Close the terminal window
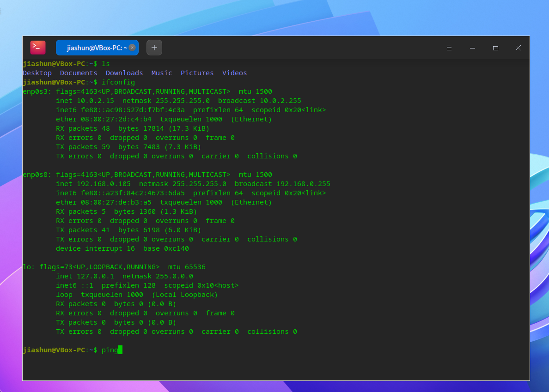 [x=518, y=48]
